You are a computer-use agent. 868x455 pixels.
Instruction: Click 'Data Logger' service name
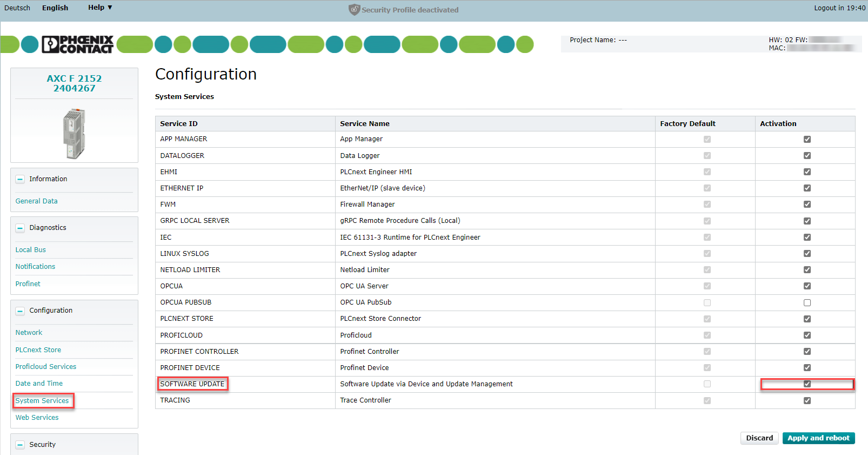[x=360, y=155]
